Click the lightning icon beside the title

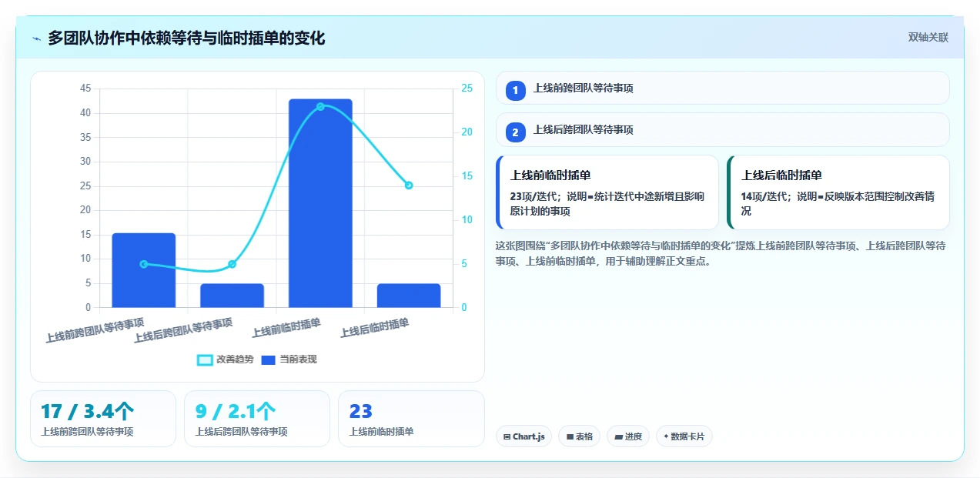pos(36,38)
